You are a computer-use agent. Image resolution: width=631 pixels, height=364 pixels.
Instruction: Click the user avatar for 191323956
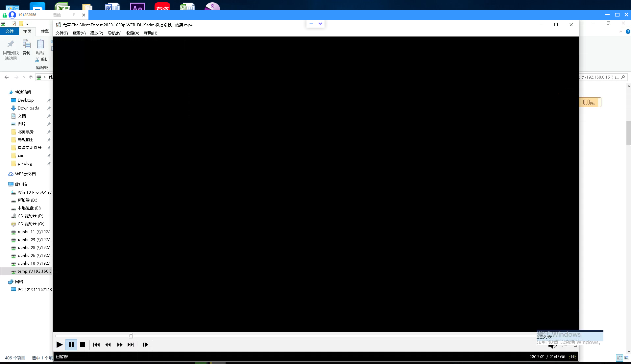pos(12,15)
